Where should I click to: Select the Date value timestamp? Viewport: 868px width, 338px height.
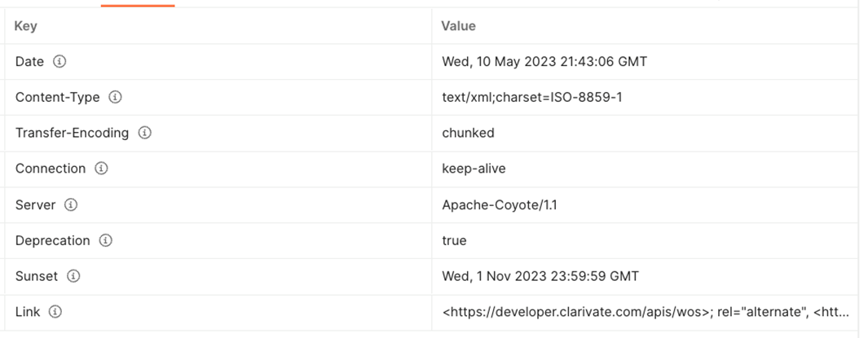[544, 61]
